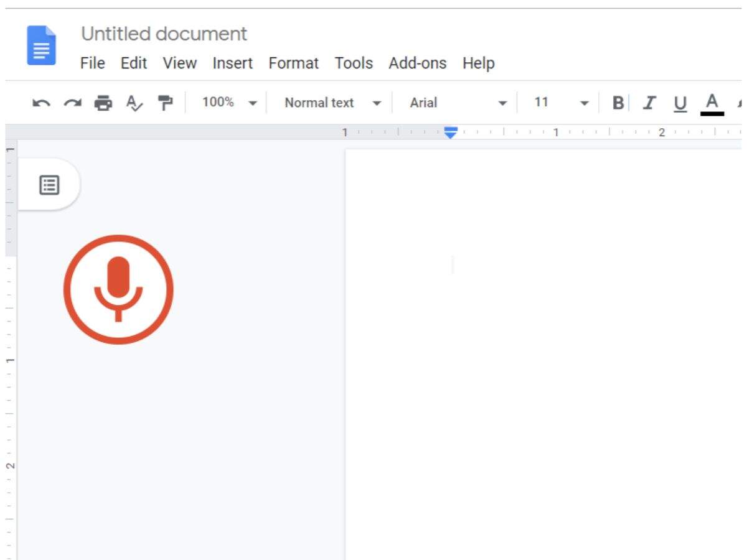Toggle bold formatting

tap(618, 103)
